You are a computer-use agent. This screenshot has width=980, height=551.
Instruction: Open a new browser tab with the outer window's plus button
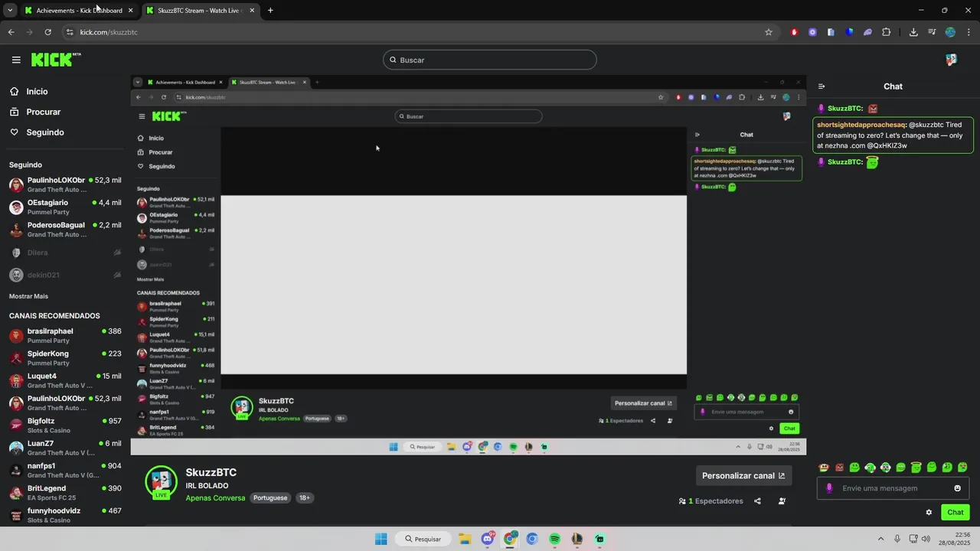point(270,11)
